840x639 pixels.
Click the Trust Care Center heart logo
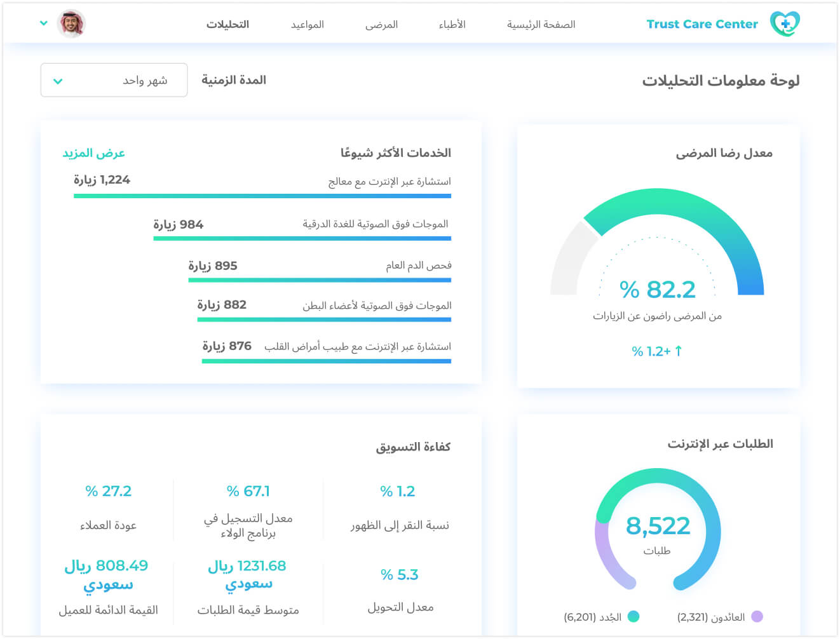[785, 24]
